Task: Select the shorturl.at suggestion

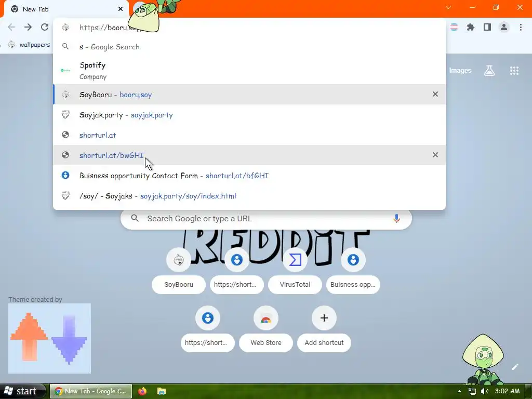Action: [x=249, y=135]
